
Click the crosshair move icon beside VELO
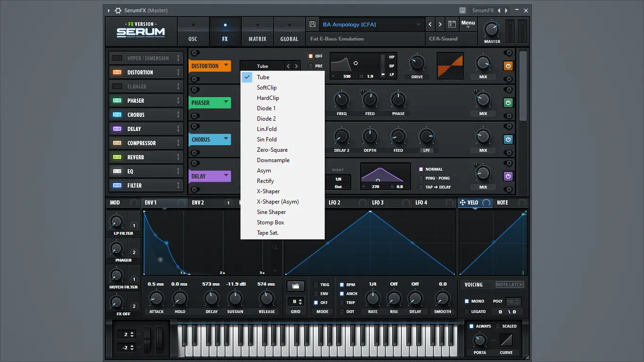(463, 203)
